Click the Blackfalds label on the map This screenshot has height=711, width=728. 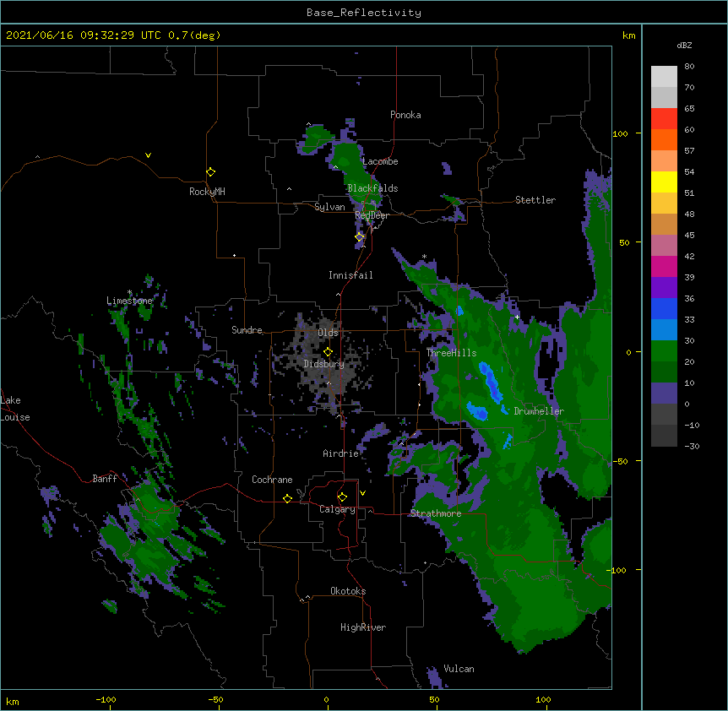tap(372, 188)
